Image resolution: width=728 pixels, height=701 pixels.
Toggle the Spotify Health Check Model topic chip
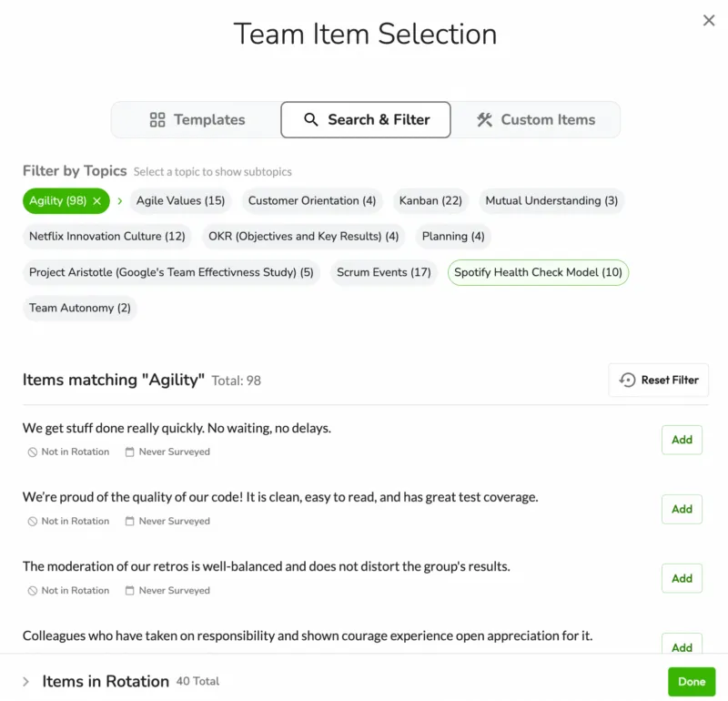(538, 272)
